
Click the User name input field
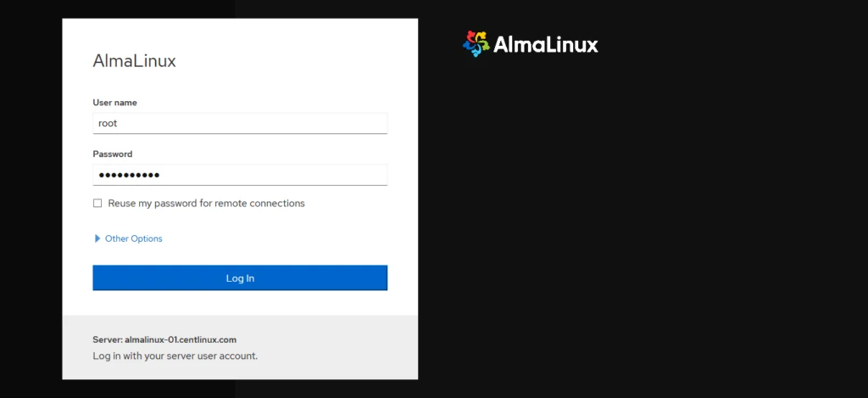tap(240, 123)
